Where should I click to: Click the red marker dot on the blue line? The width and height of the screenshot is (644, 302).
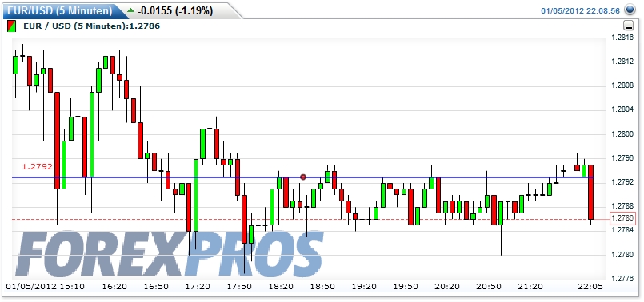[303, 177]
